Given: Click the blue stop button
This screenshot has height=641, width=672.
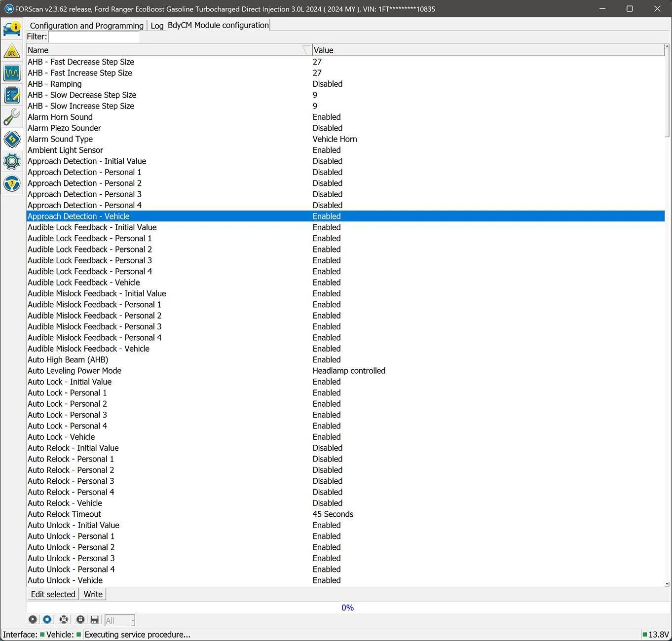Looking at the screenshot, I should 47,620.
